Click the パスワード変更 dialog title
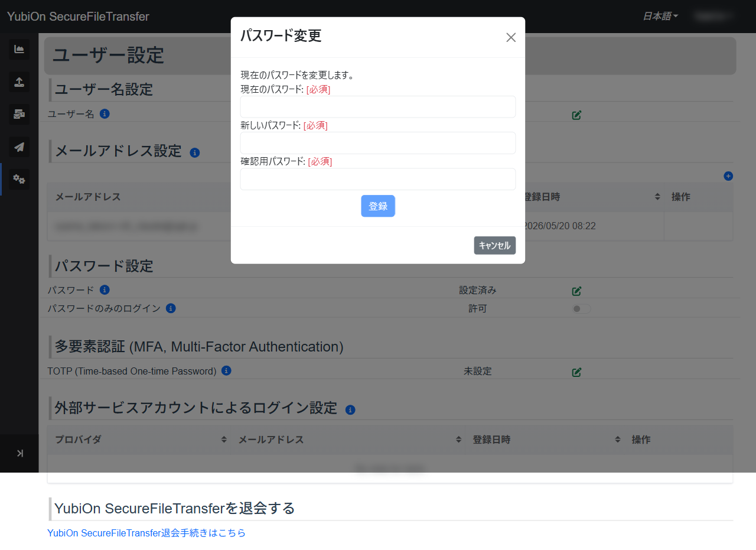 [281, 35]
